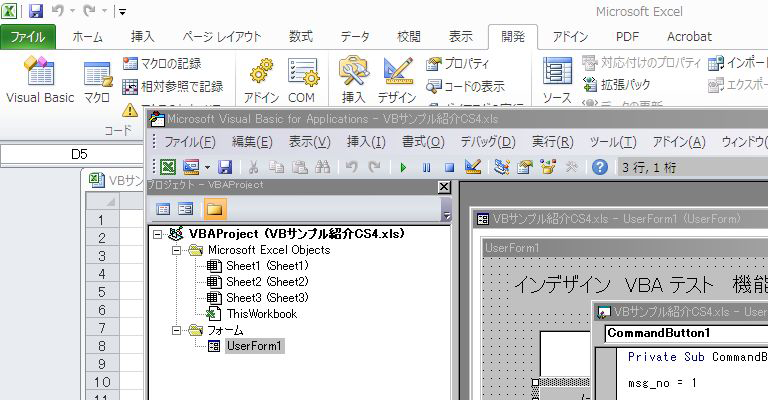Image resolution: width=768 pixels, height=400 pixels.
Task: Open VBA アドイン(A) menu
Action: click(x=679, y=142)
